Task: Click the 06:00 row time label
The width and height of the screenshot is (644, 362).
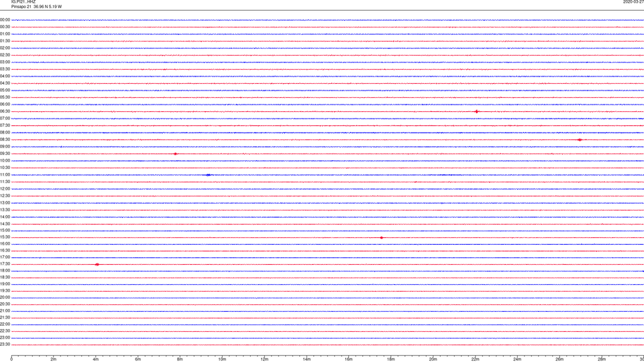Action: [x=5, y=105]
